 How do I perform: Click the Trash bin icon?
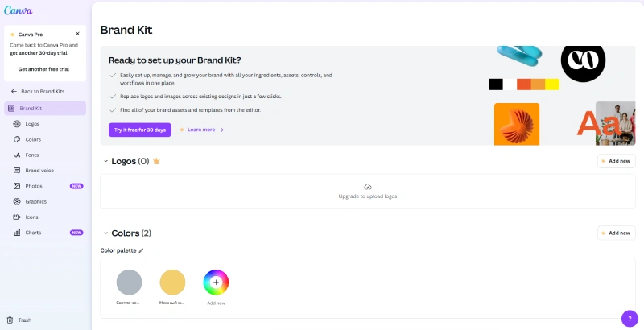[x=10, y=320]
